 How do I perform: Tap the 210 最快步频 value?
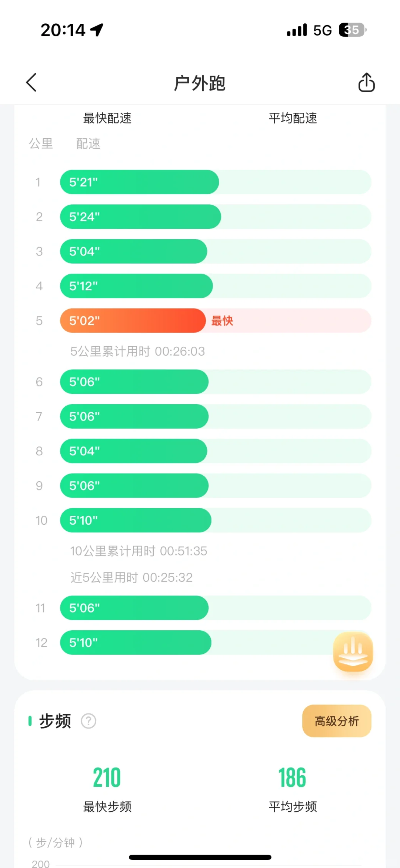[x=107, y=778]
